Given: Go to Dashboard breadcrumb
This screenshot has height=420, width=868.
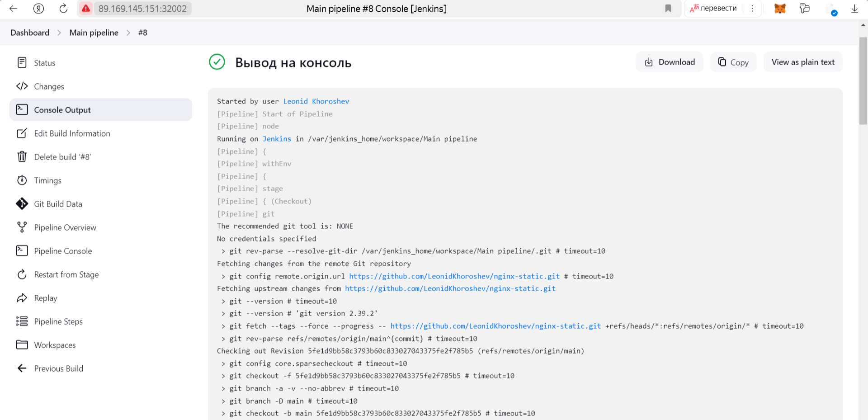Looking at the screenshot, I should point(30,33).
